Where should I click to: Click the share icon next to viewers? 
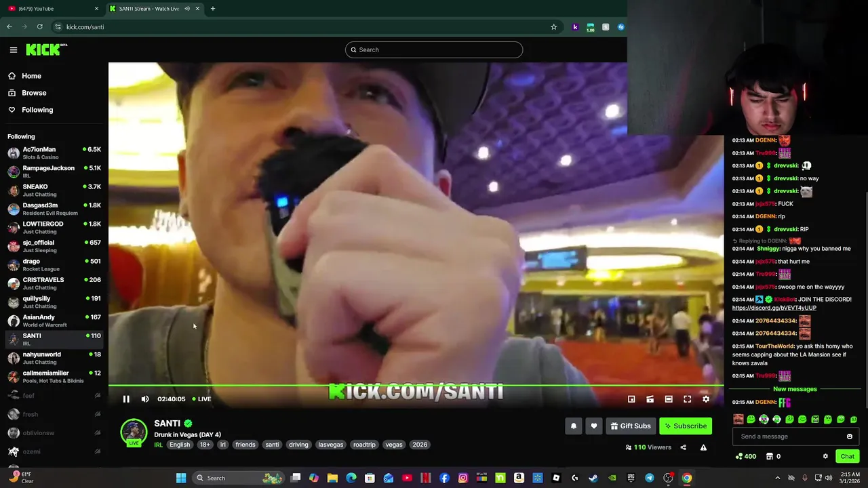click(x=683, y=447)
